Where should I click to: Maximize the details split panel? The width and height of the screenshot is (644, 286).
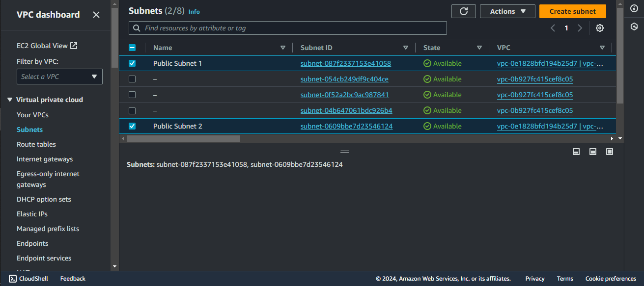coord(610,152)
